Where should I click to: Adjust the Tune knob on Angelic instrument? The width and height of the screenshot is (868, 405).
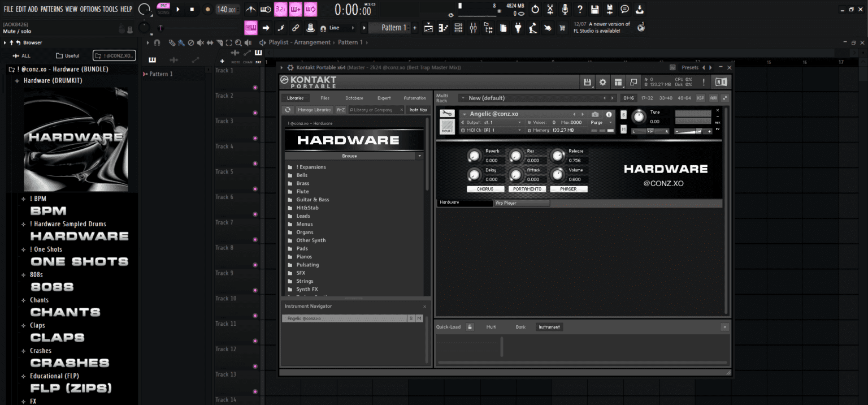pos(639,118)
